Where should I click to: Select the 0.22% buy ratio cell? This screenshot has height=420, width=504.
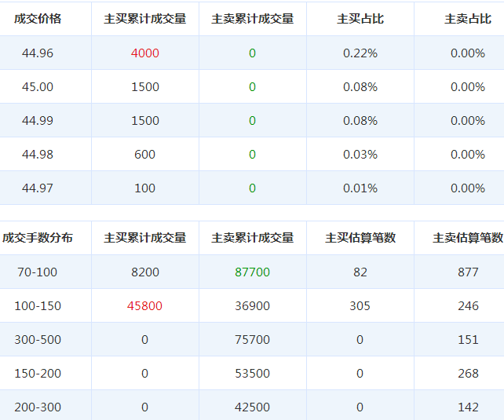360,53
